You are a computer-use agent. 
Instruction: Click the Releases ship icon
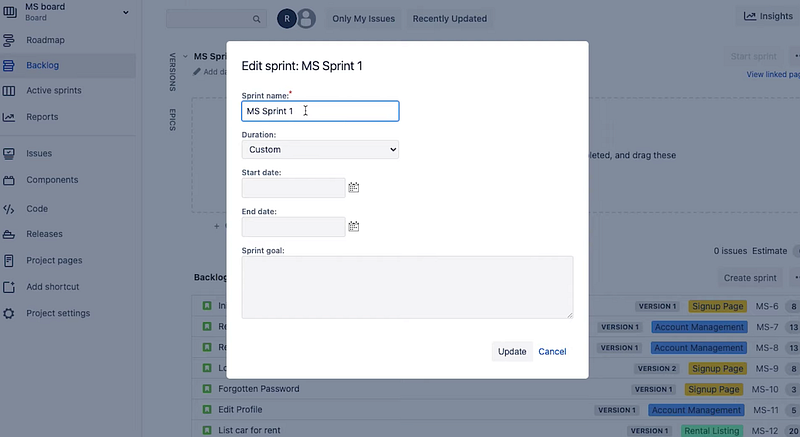tap(9, 235)
